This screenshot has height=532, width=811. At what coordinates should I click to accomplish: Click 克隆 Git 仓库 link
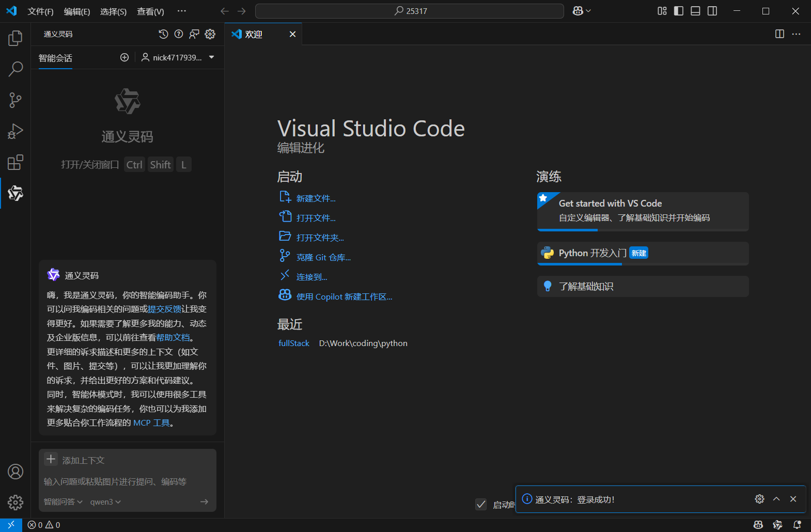tap(323, 257)
